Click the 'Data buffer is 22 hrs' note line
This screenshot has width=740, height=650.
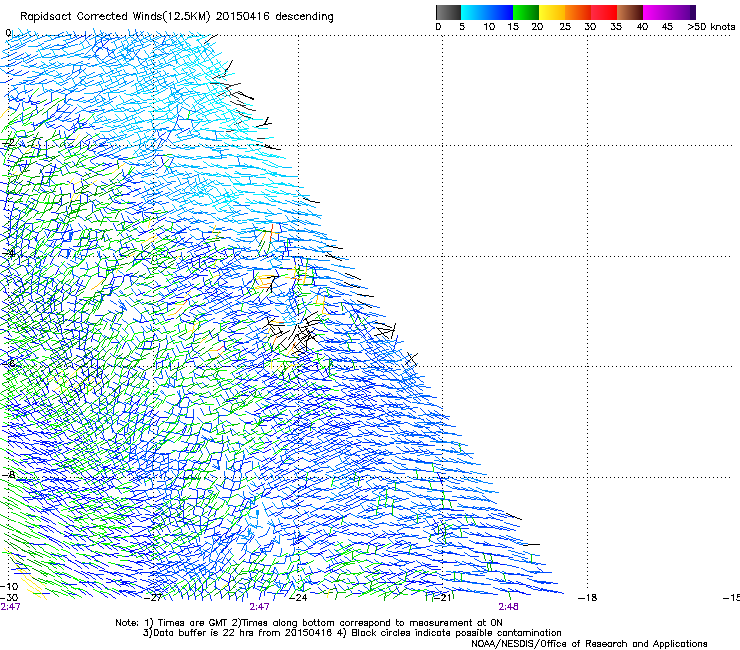[x=352, y=633]
